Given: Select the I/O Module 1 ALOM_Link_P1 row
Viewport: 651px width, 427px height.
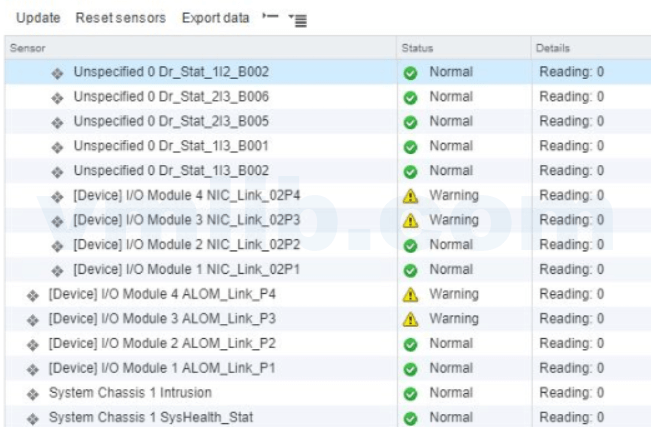Looking at the screenshot, I should [x=162, y=368].
